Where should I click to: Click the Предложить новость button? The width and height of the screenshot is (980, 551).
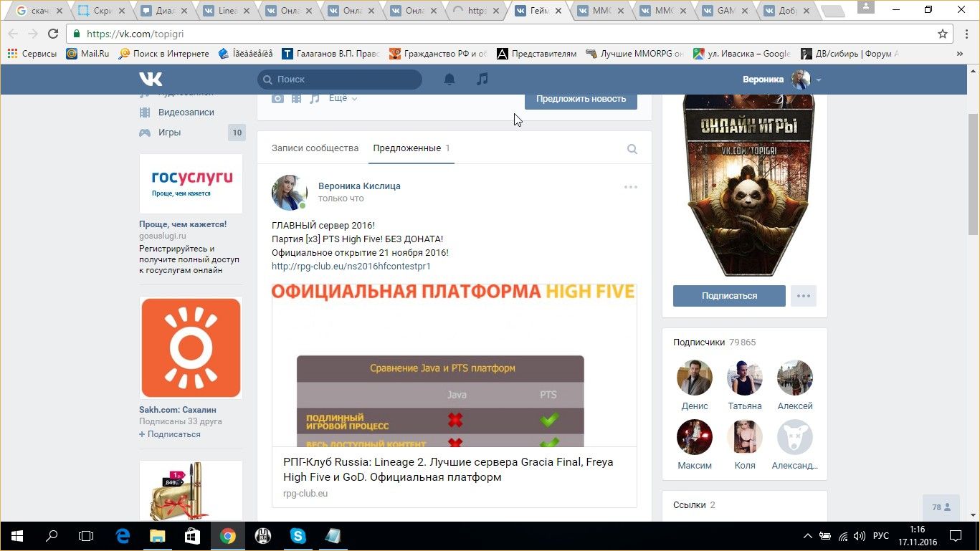coord(581,99)
